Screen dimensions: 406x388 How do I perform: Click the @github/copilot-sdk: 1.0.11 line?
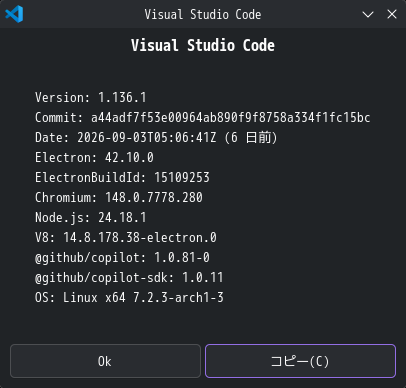click(x=129, y=278)
